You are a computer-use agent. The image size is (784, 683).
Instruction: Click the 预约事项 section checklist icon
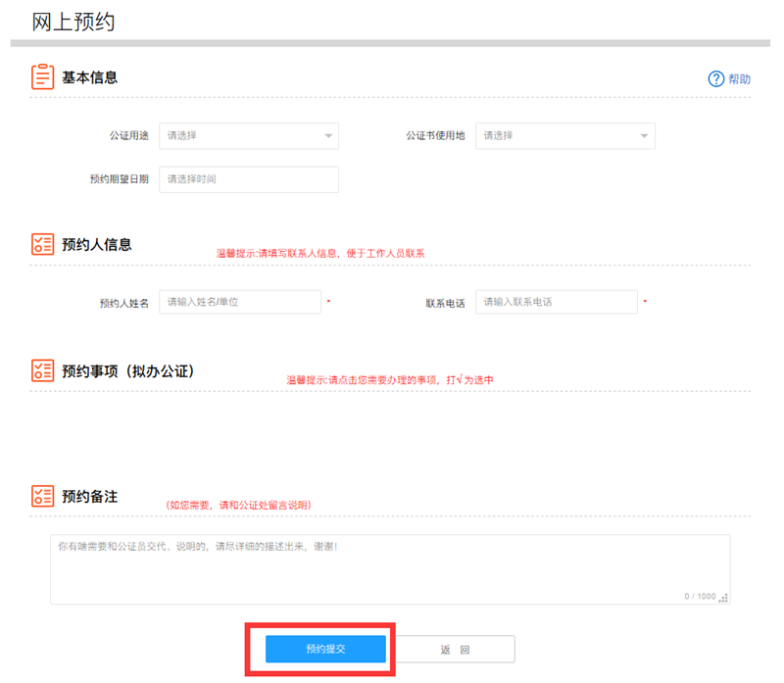[x=42, y=370]
